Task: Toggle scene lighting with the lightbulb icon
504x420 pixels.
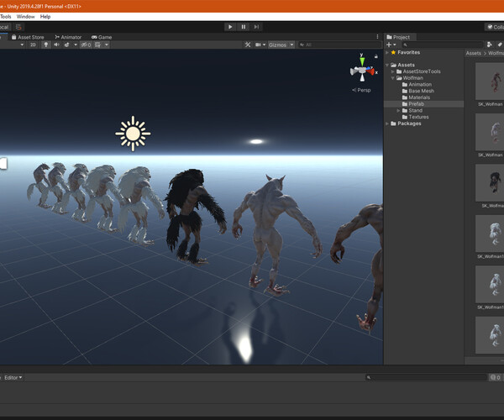Action: coord(46,45)
